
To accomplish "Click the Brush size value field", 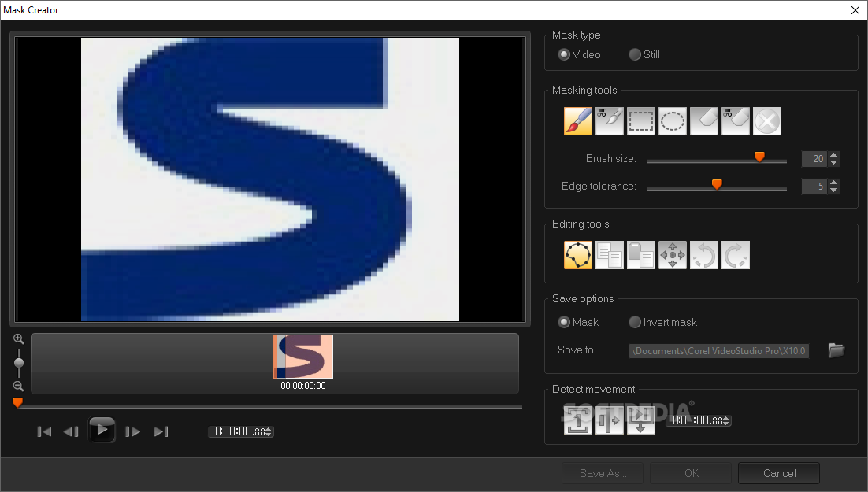I will coord(814,159).
